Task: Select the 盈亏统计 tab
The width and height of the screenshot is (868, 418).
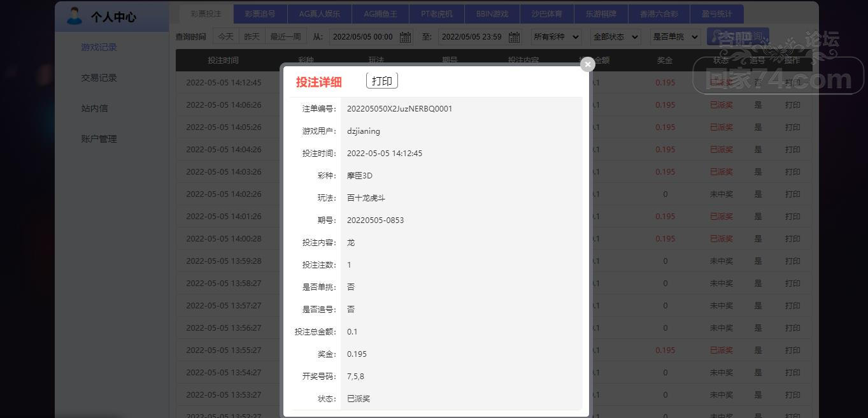Action: click(x=717, y=13)
